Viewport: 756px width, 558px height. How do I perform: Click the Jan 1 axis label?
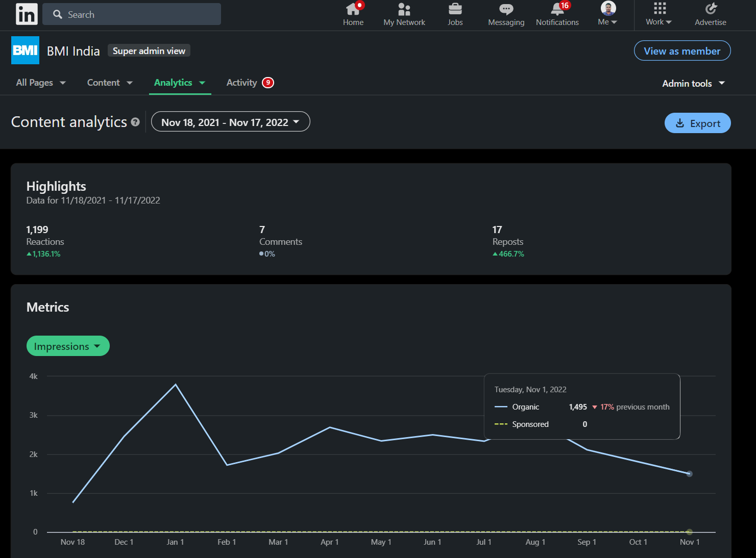(175, 542)
